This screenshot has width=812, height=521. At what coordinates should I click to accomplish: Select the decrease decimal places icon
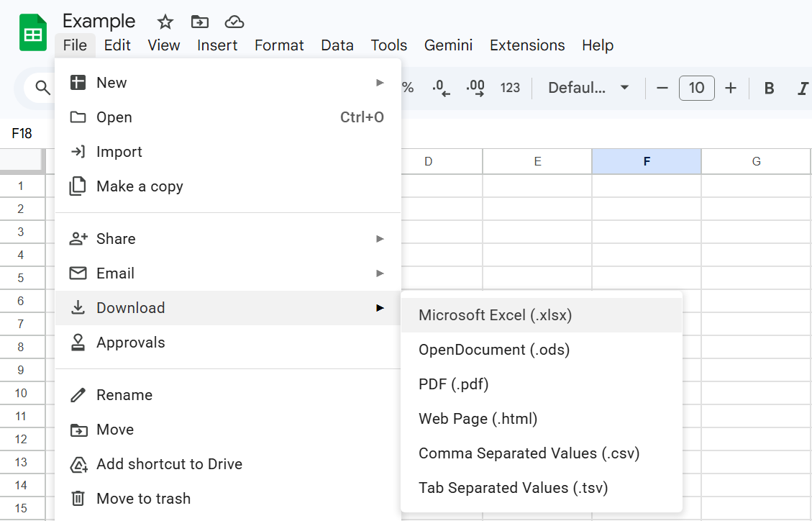click(439, 88)
